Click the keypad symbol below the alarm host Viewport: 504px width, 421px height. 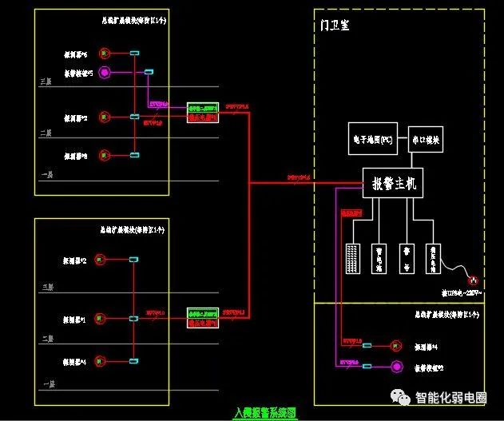point(353,259)
